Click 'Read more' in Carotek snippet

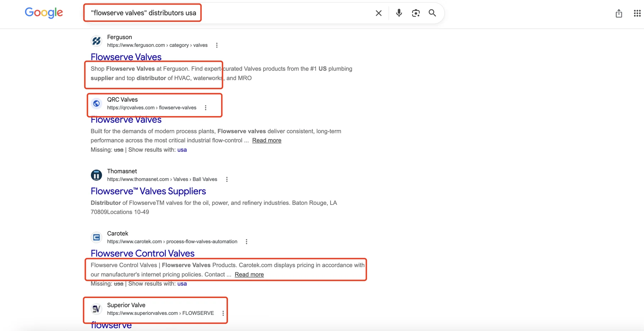(x=249, y=274)
